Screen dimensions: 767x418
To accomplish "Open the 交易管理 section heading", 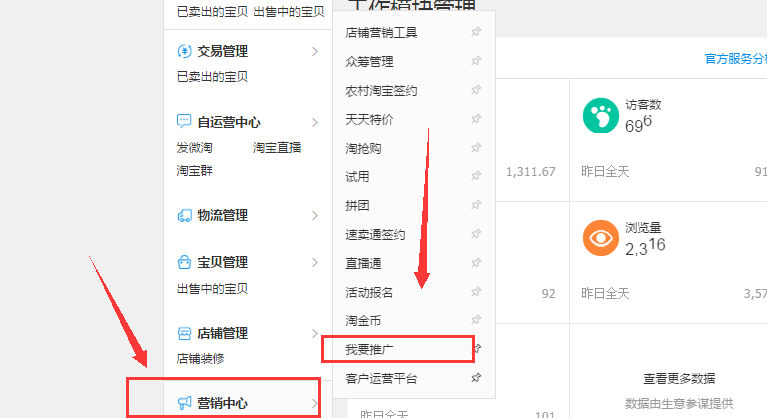I will coord(223,51).
